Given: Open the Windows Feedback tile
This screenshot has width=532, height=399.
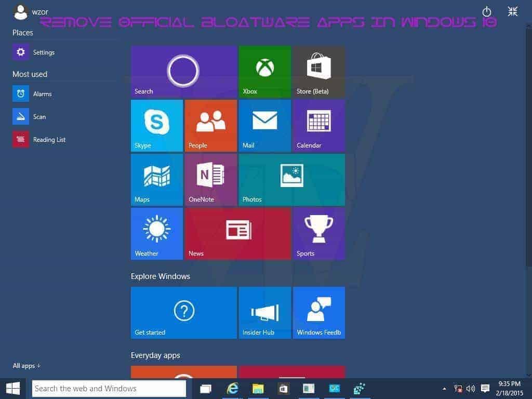Looking at the screenshot, I should coord(319,313).
